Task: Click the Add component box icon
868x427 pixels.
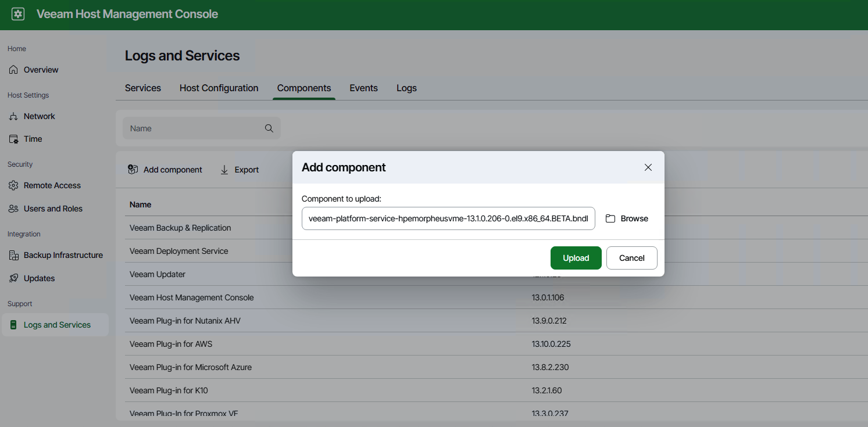Action: [133, 170]
